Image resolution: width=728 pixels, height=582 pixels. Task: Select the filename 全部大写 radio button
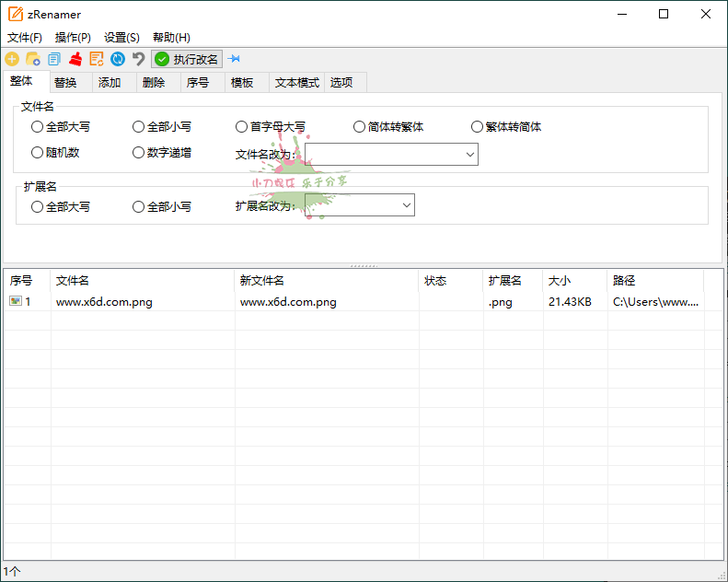pyautogui.click(x=38, y=127)
